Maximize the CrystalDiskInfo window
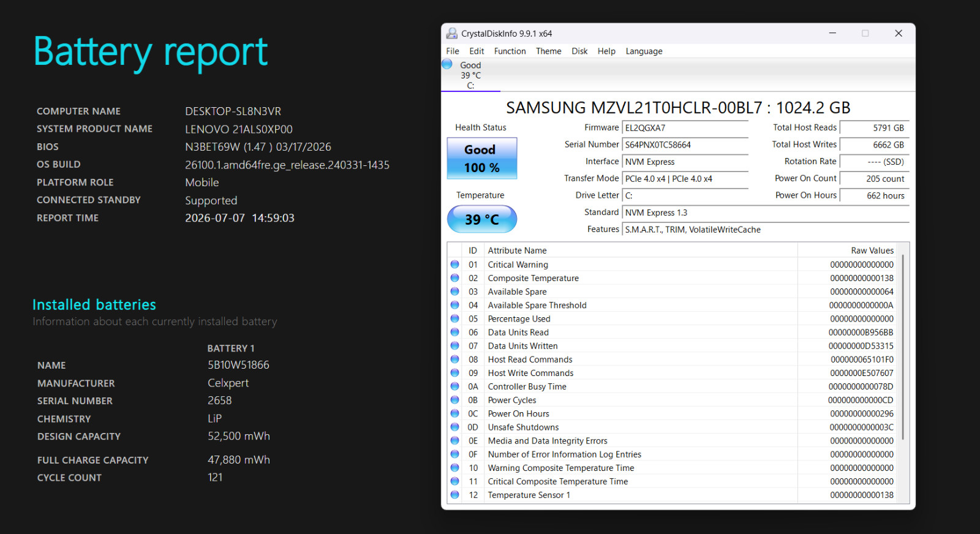980x534 pixels. (865, 34)
